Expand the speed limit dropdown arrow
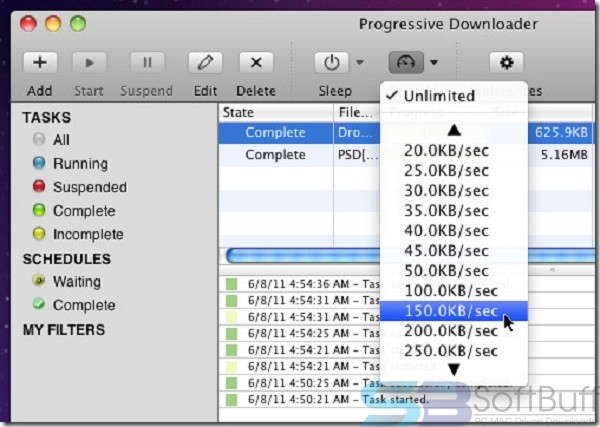Screen dimensions: 600x427 pyautogui.click(x=434, y=62)
